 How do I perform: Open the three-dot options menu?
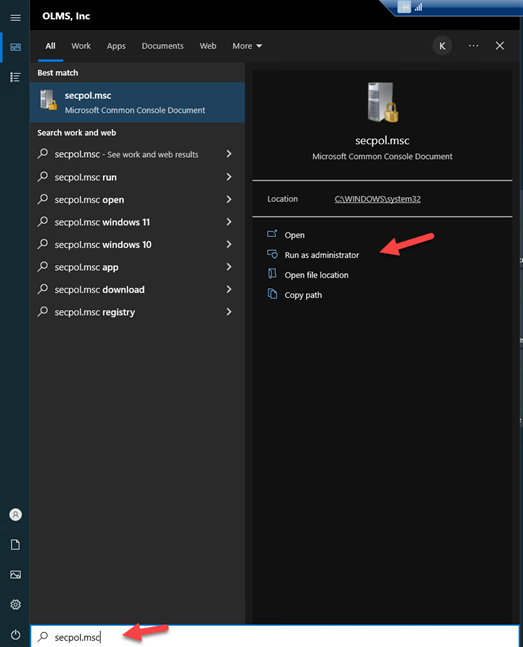[473, 46]
